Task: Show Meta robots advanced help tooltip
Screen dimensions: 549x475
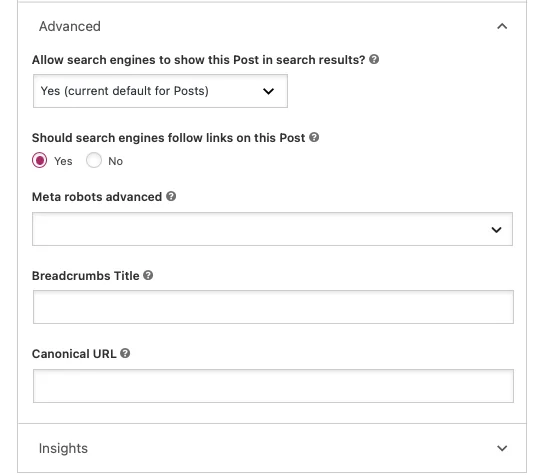Action: coord(171,196)
